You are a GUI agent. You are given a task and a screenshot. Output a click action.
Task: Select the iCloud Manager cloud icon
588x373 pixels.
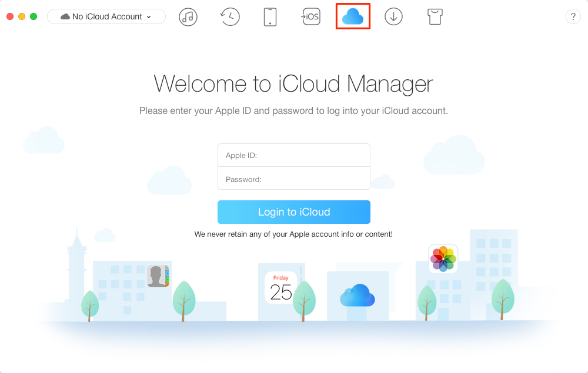coord(353,16)
